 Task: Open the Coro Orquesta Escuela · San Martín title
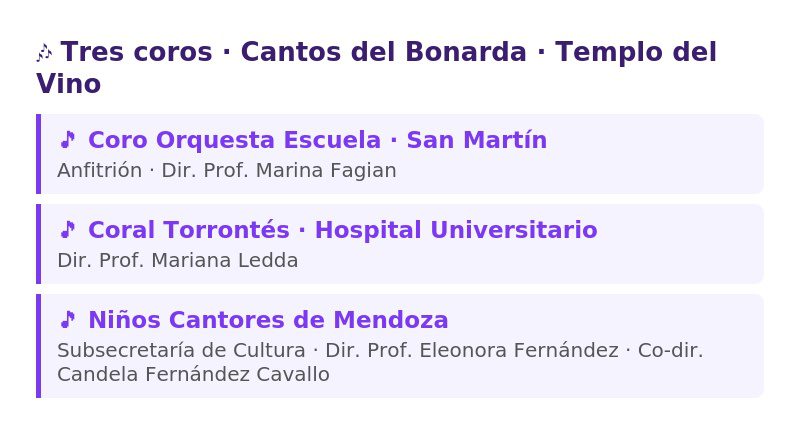317,140
